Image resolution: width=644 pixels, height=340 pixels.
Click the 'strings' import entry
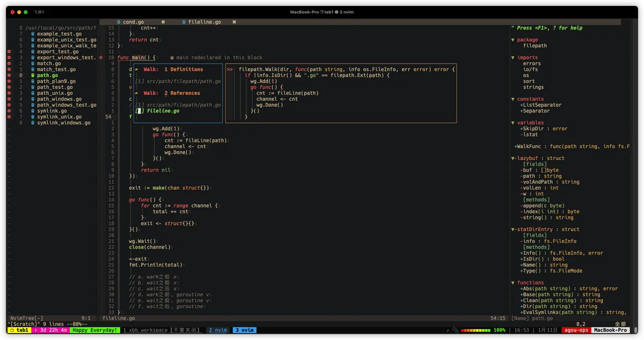click(x=533, y=87)
